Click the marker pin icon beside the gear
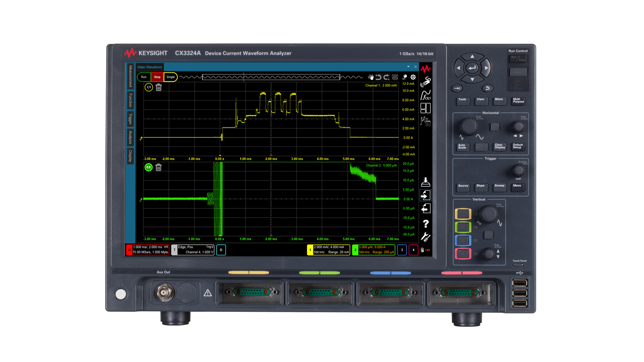This screenshot has width=644, height=362. tap(405, 77)
